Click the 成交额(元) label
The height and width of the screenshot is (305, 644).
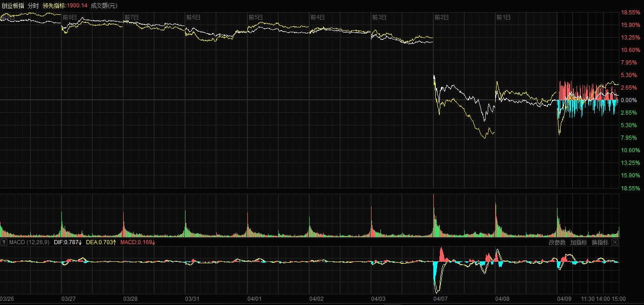pyautogui.click(x=104, y=6)
